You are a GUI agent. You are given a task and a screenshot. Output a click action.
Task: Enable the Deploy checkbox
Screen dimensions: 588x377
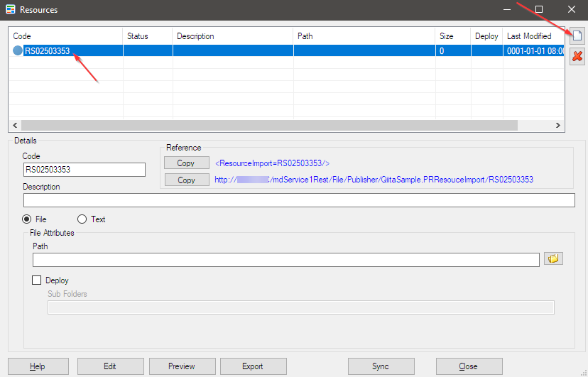click(36, 280)
